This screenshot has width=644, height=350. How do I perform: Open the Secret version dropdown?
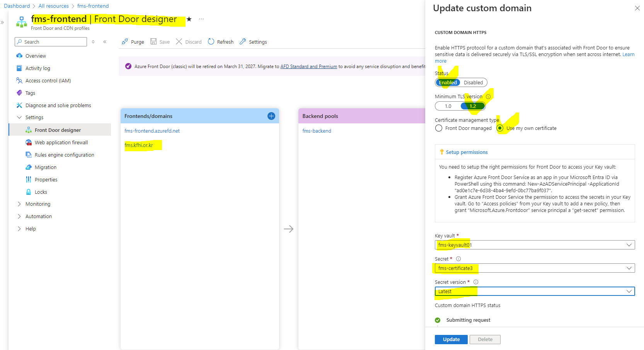535,291
